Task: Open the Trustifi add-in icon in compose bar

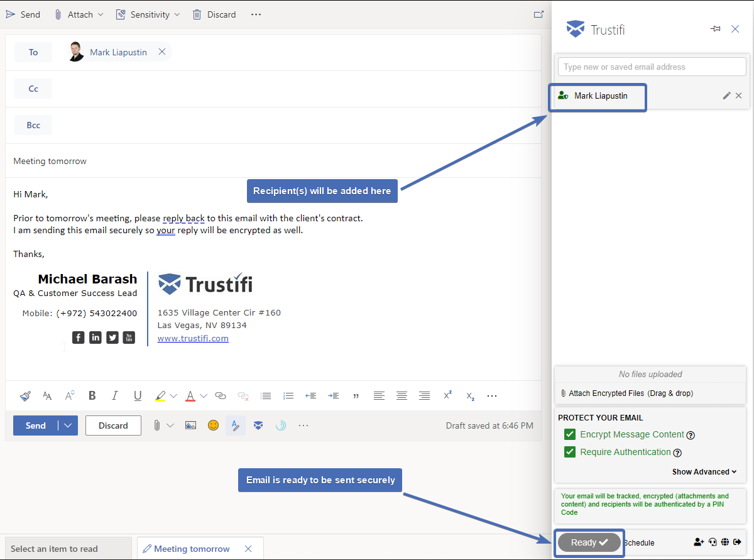Action: point(258,425)
